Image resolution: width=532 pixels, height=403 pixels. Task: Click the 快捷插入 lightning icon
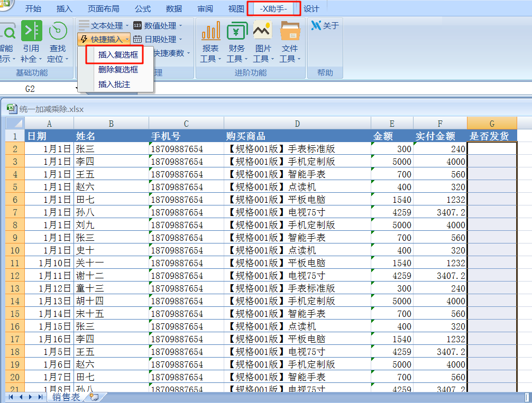tap(84, 39)
